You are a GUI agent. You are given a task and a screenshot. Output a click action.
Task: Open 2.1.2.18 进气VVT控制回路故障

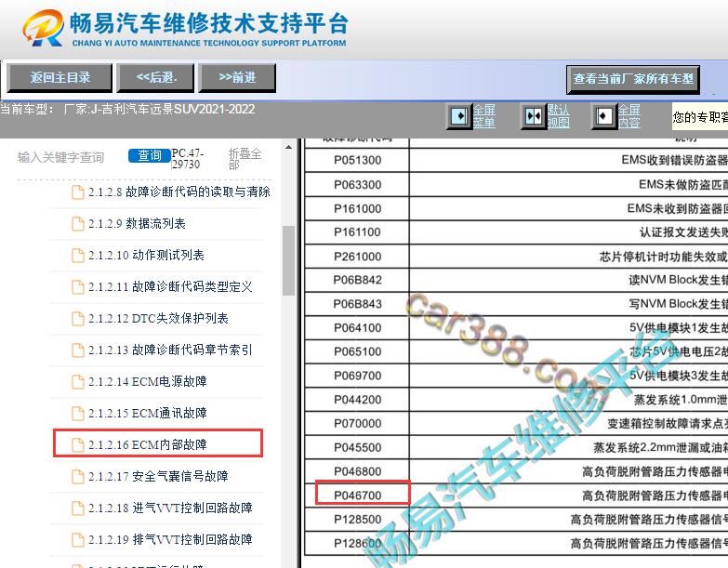[x=170, y=508]
